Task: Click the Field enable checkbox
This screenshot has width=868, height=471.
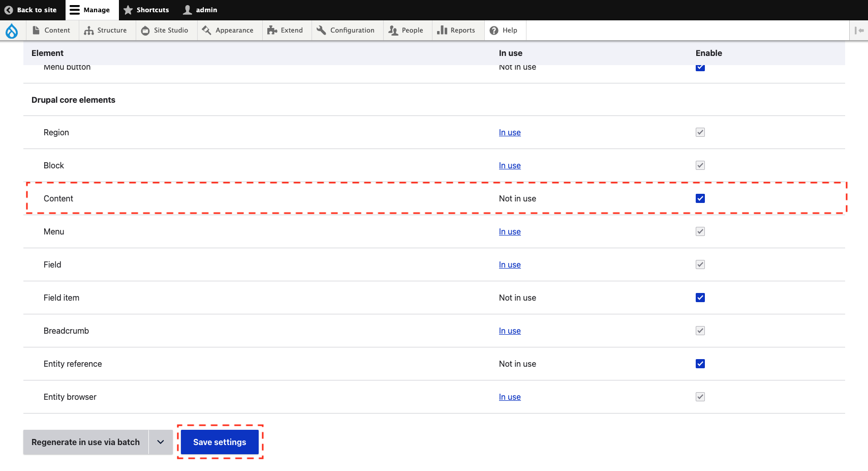Action: click(x=700, y=264)
